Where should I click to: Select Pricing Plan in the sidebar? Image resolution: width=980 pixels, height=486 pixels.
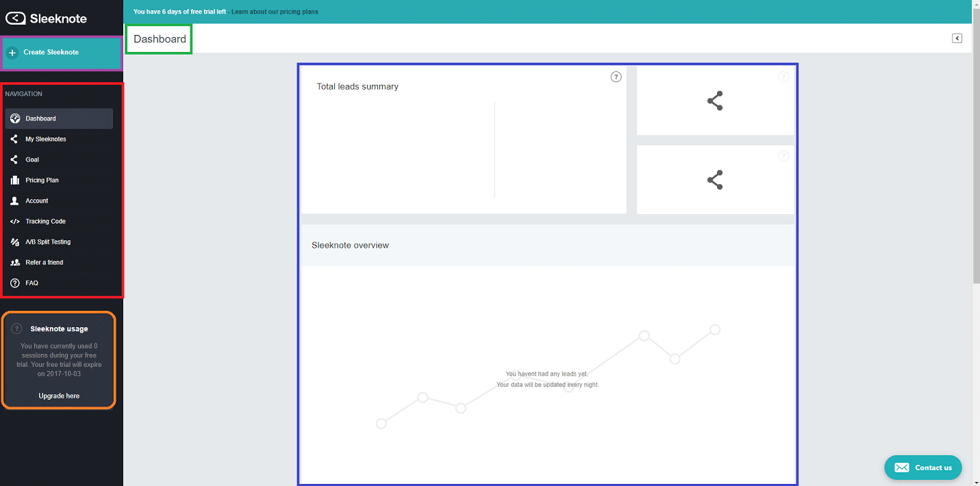click(x=59, y=180)
